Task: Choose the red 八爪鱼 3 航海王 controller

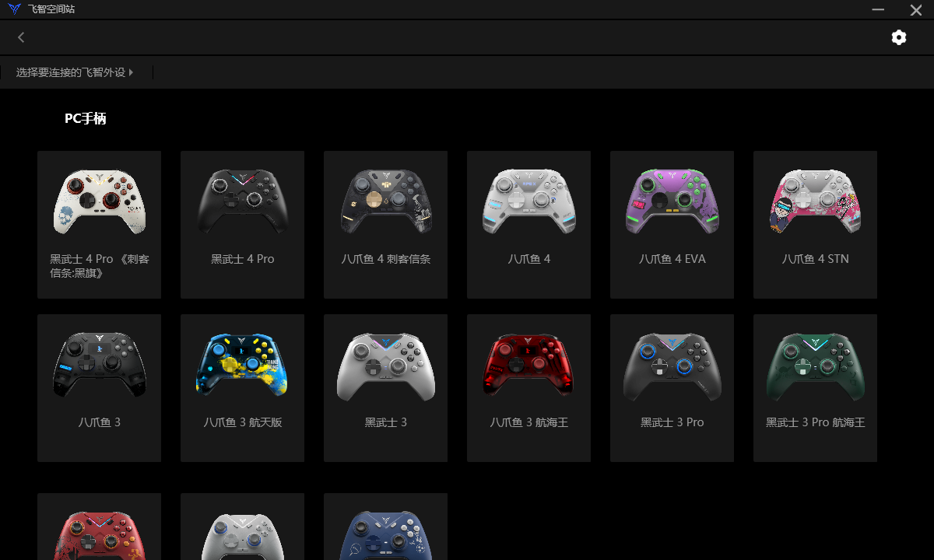Action: pyautogui.click(x=528, y=388)
